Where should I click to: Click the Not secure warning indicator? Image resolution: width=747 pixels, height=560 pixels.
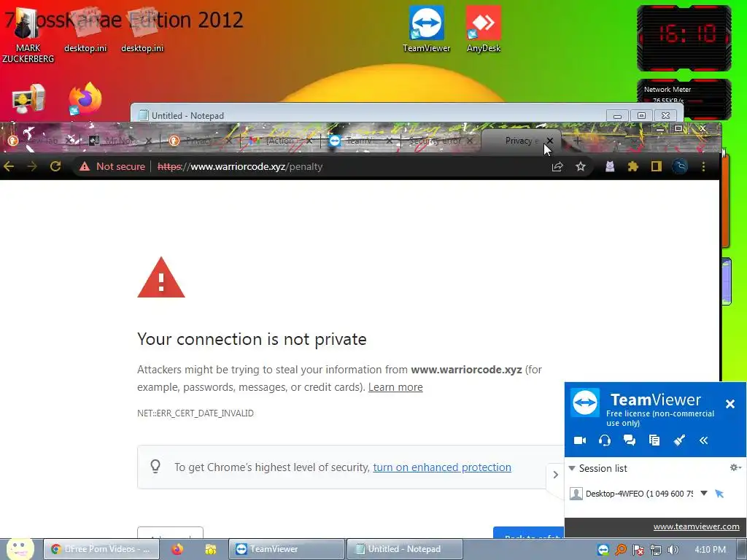(x=112, y=166)
